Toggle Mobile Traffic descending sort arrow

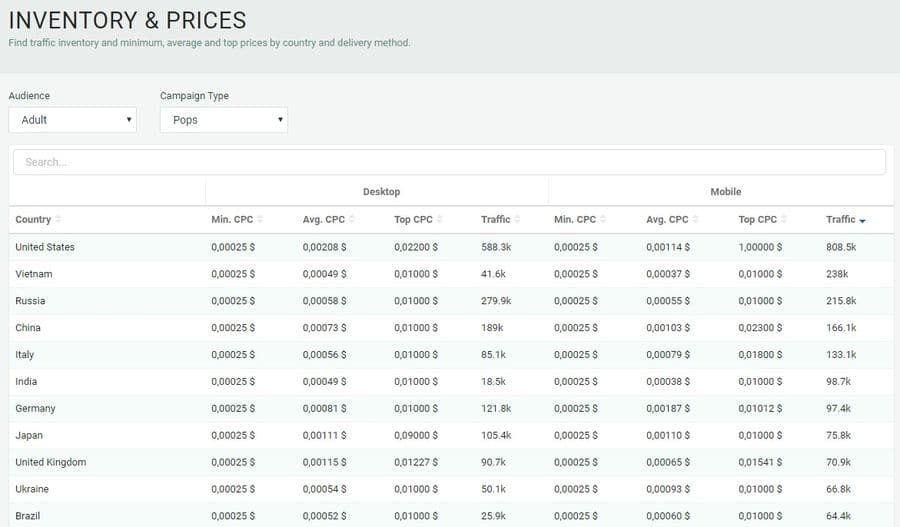(862, 220)
